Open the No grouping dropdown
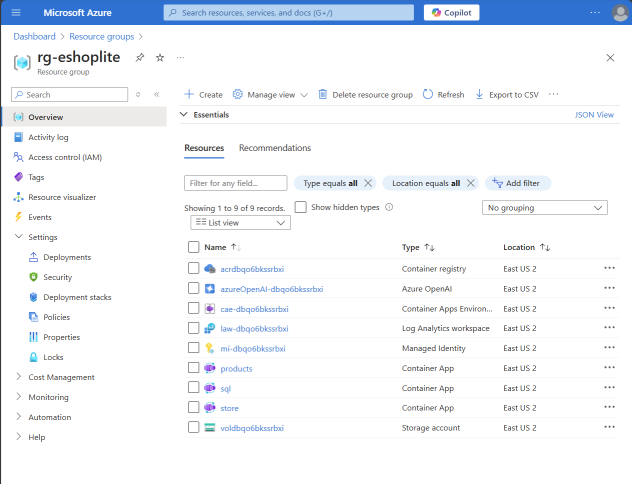Image resolution: width=632 pixels, height=484 pixels. click(x=545, y=208)
